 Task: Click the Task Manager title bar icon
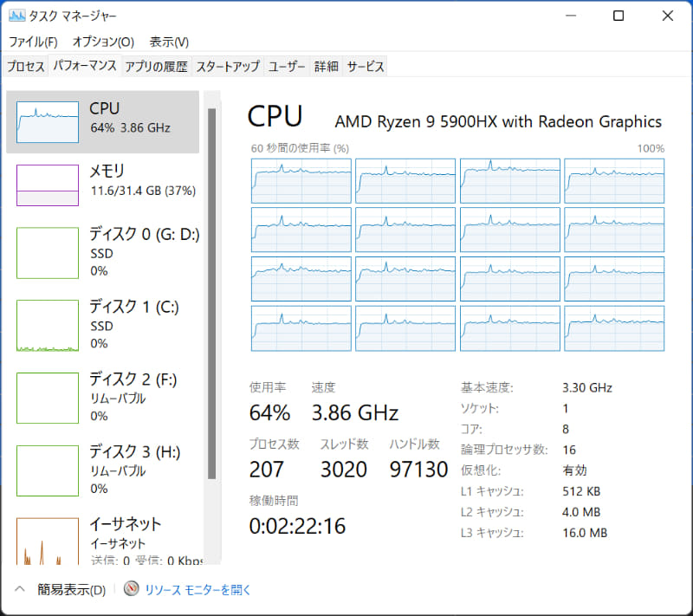16,16
